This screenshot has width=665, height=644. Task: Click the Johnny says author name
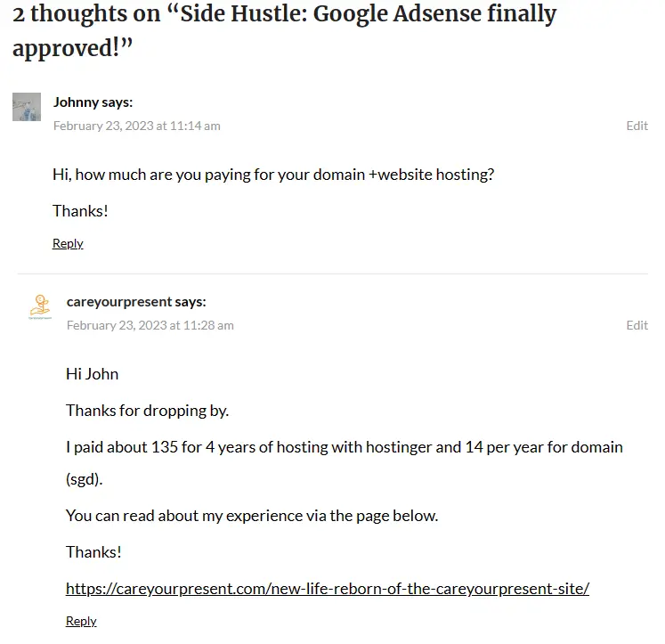click(x=93, y=102)
